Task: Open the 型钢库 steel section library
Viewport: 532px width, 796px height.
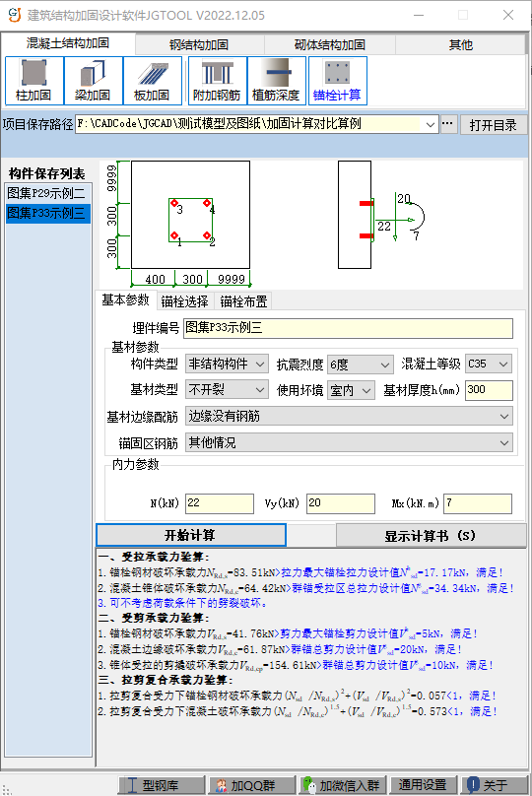Action: [x=162, y=785]
